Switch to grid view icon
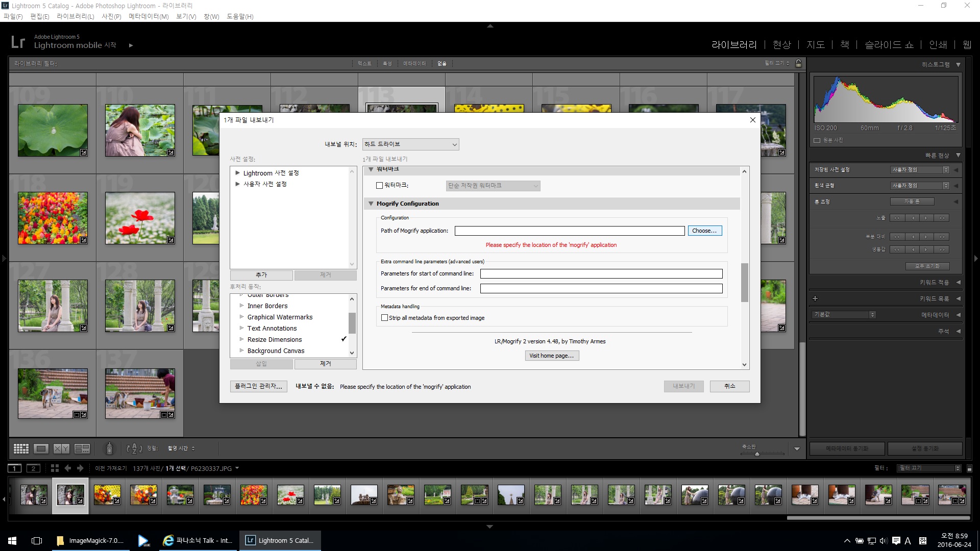 tap(21, 448)
